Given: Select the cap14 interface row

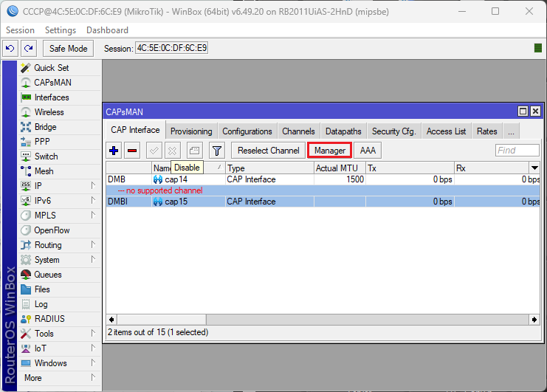Looking at the screenshot, I should coord(323,179).
